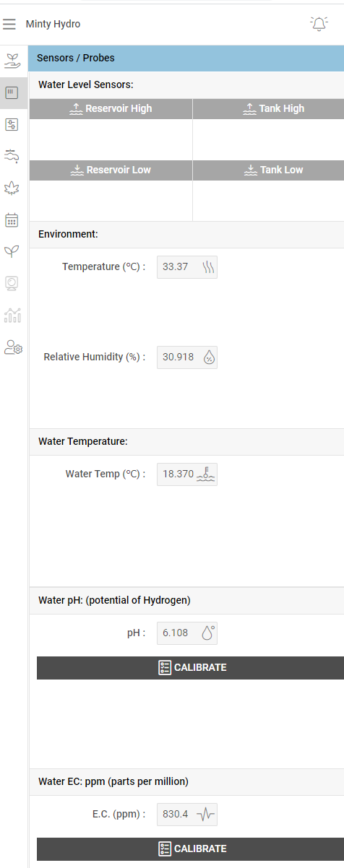Click the Relative Humidity value field
The image size is (344, 868).
pos(187,357)
